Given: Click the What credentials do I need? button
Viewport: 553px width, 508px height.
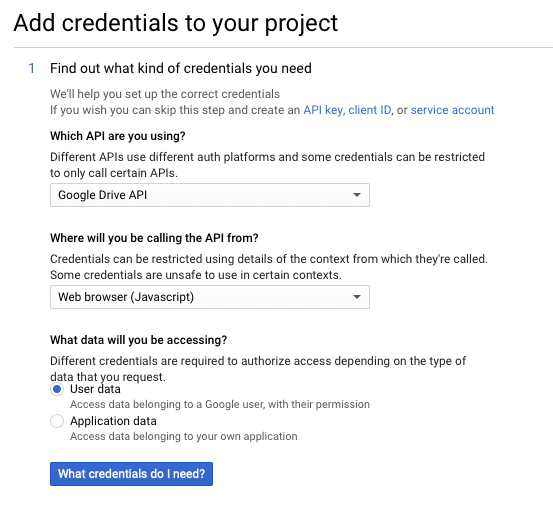Looking at the screenshot, I should click(131, 474).
